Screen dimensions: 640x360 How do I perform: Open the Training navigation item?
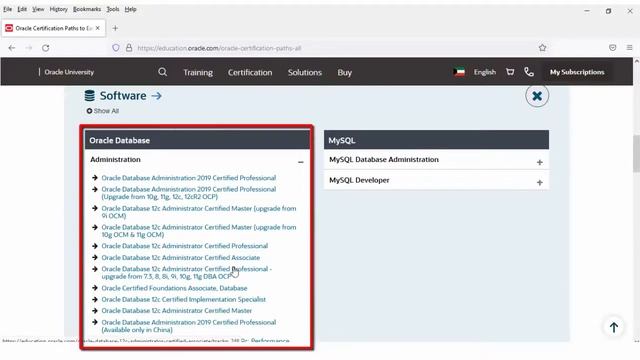[x=198, y=72]
